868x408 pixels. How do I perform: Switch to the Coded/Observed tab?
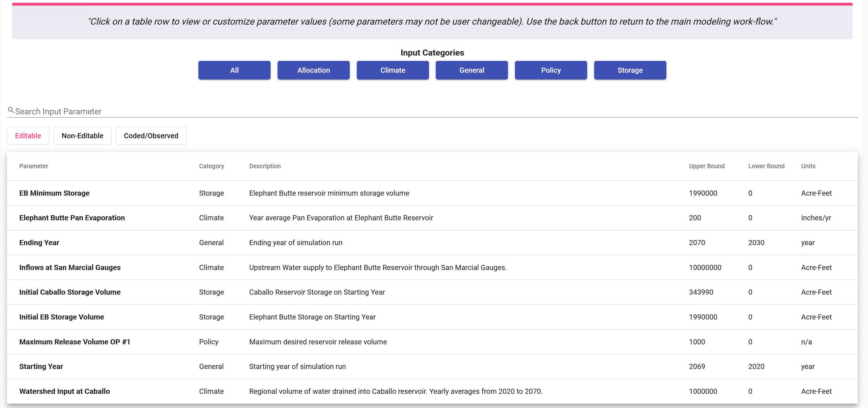[151, 135]
